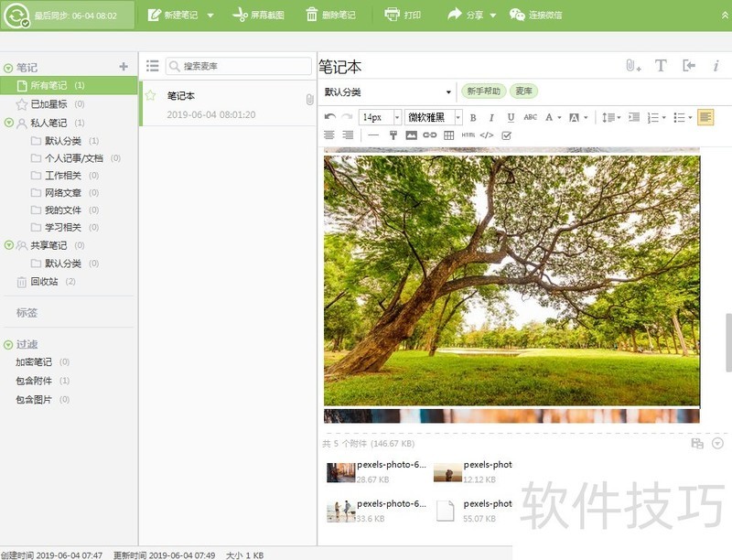Screen dimensions: 732x560
Task: Open the font color picker
Action: [549, 117]
